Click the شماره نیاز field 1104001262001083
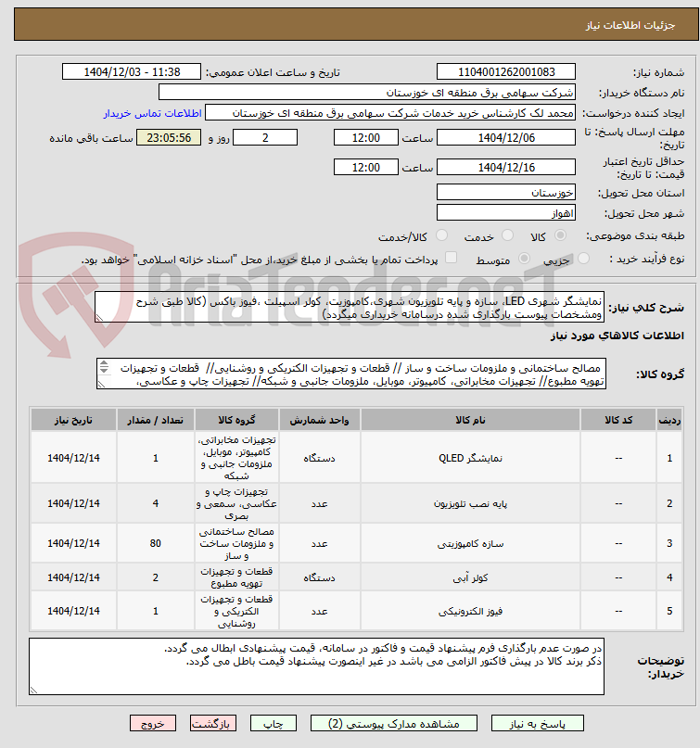 (506, 72)
